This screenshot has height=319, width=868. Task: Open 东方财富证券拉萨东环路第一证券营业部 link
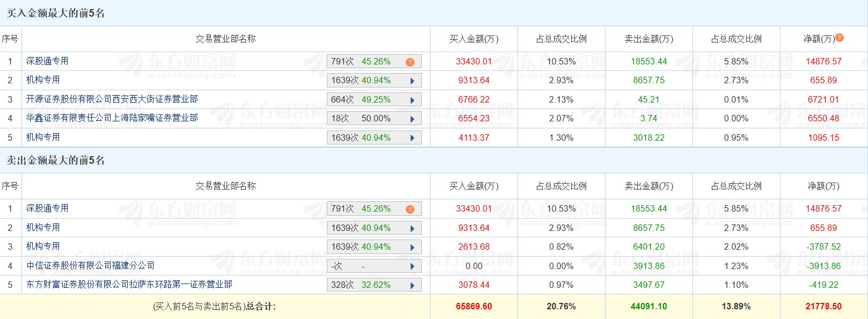pyautogui.click(x=129, y=285)
